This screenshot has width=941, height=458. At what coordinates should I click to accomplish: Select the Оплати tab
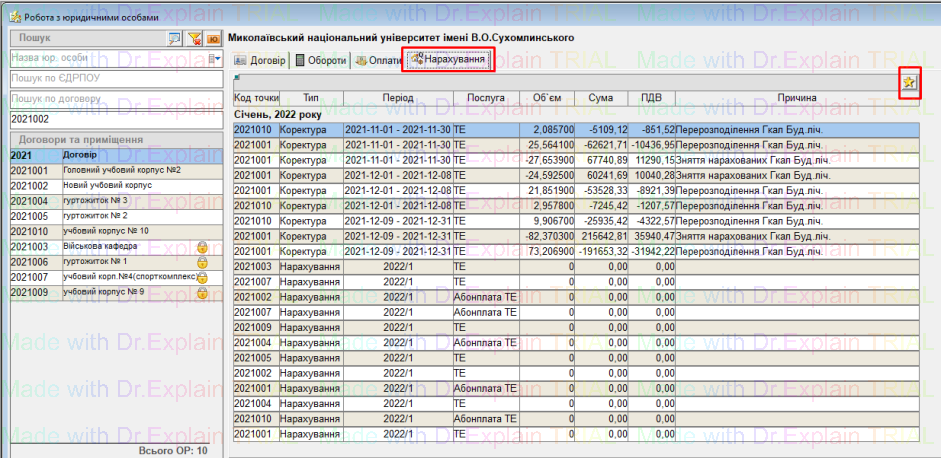[379, 61]
